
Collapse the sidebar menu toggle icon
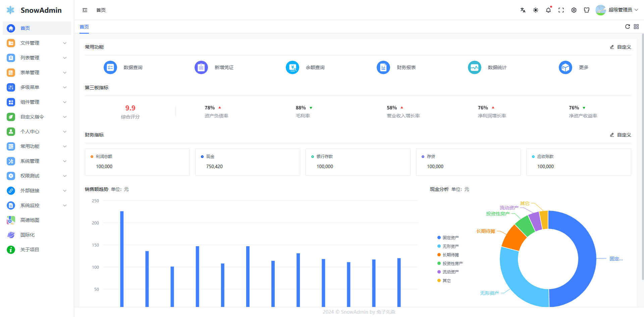pyautogui.click(x=85, y=10)
